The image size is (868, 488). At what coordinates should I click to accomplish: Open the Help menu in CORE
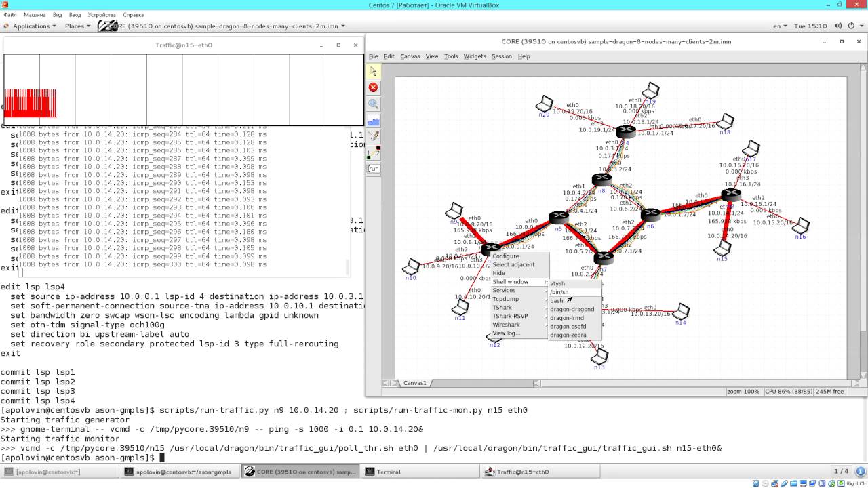pyautogui.click(x=524, y=56)
